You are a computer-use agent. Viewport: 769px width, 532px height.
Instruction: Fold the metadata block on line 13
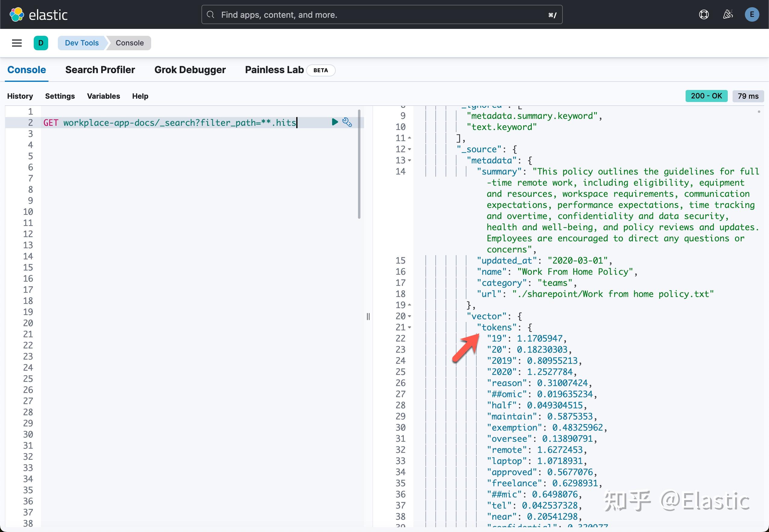410,160
